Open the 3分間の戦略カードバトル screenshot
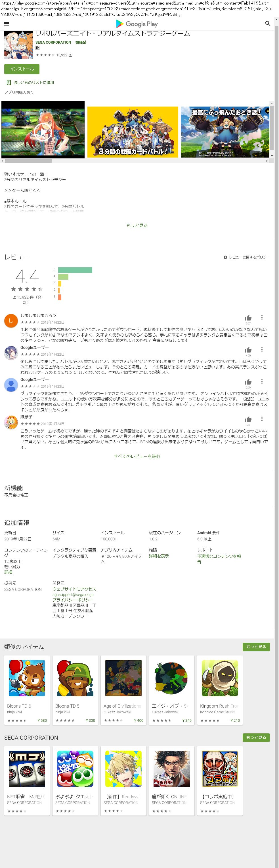 pos(133,132)
